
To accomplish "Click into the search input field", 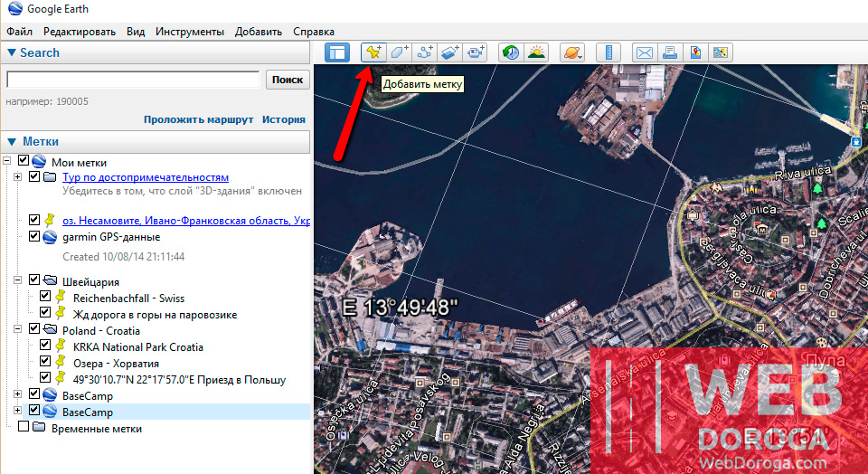I will (x=133, y=80).
